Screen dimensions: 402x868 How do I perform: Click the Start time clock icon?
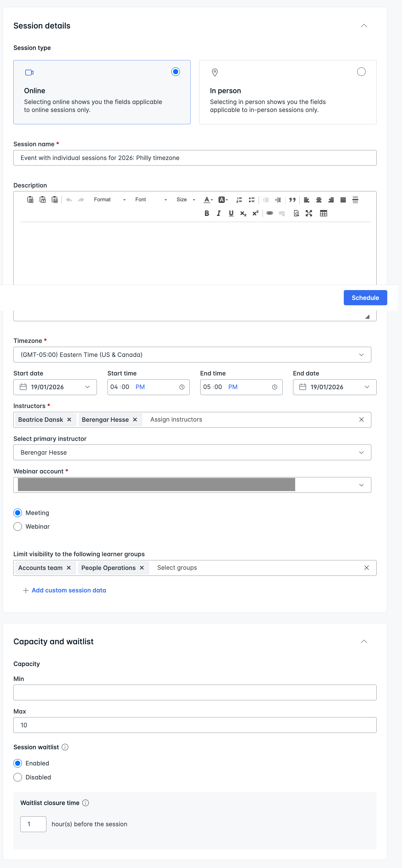point(182,387)
